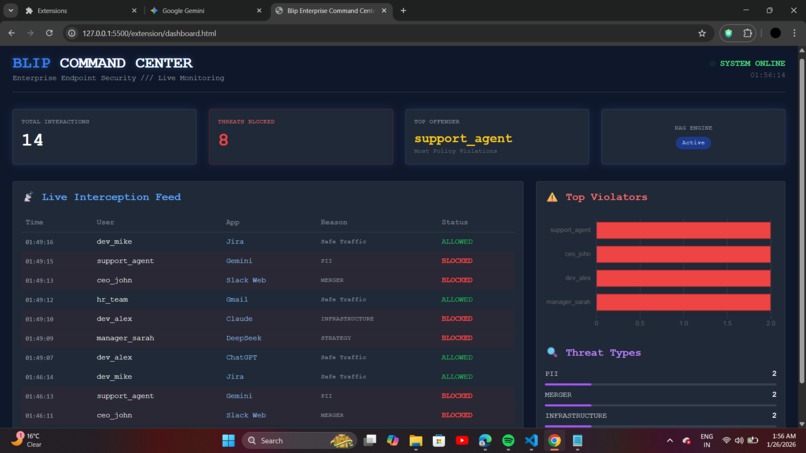Image resolution: width=806 pixels, height=453 pixels.
Task: Click the MERGER threat progress bar
Action: 660,405
